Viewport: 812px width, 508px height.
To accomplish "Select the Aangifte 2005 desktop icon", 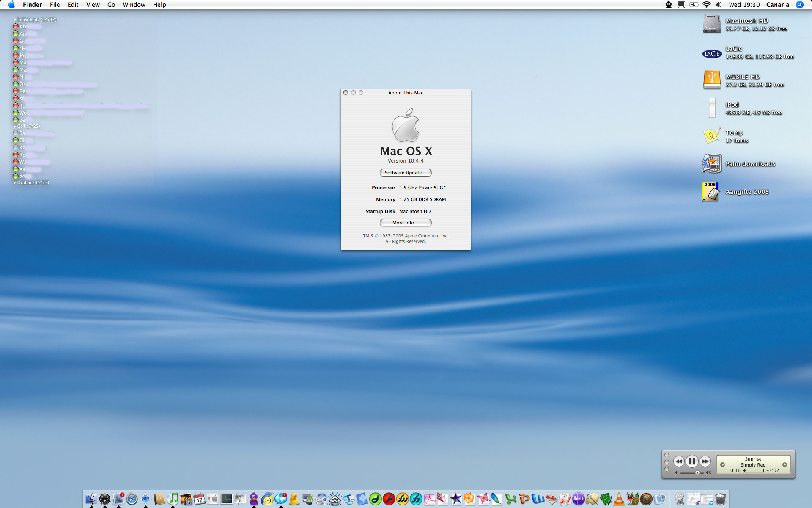I will point(711,192).
